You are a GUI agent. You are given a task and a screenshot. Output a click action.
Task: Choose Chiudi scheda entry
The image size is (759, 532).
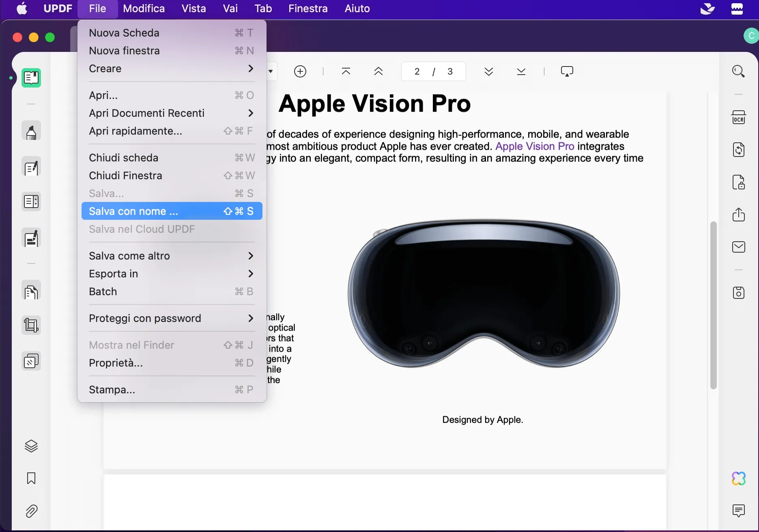pos(172,158)
